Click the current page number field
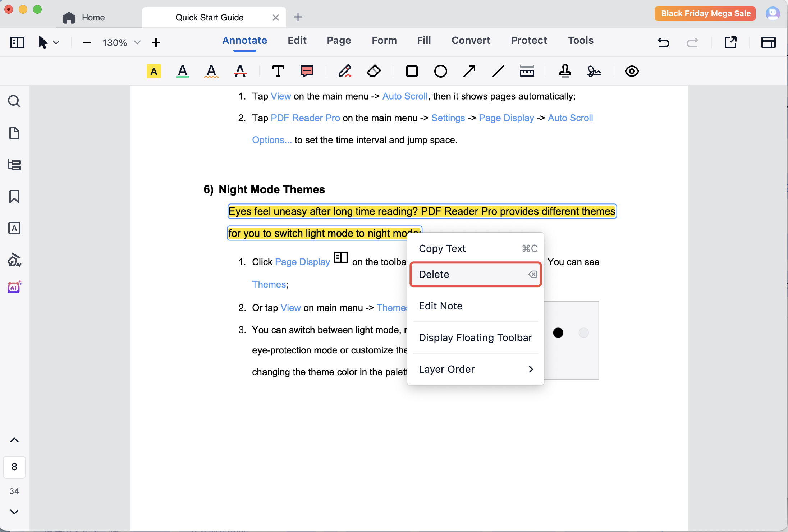 click(x=14, y=467)
